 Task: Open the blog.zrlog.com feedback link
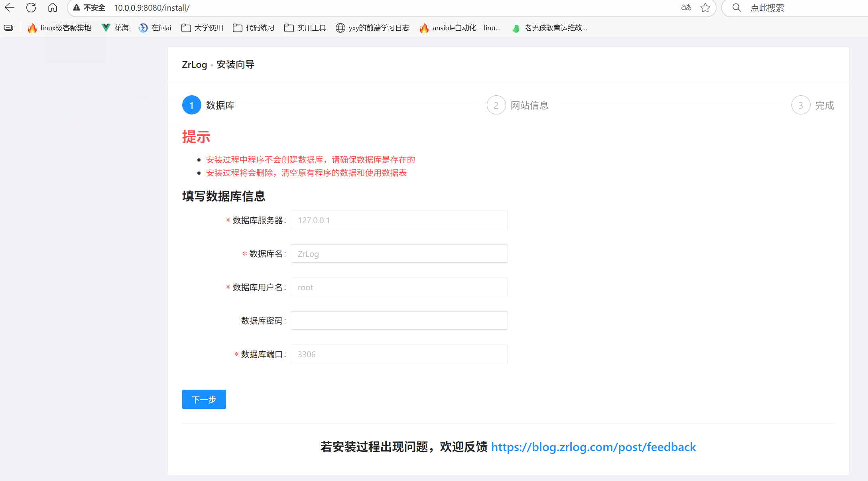tap(593, 447)
